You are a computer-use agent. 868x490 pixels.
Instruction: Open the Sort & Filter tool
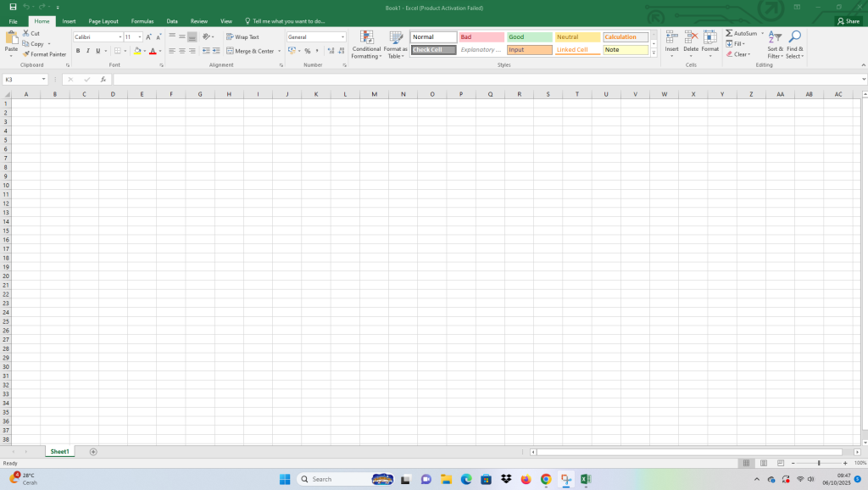point(775,38)
